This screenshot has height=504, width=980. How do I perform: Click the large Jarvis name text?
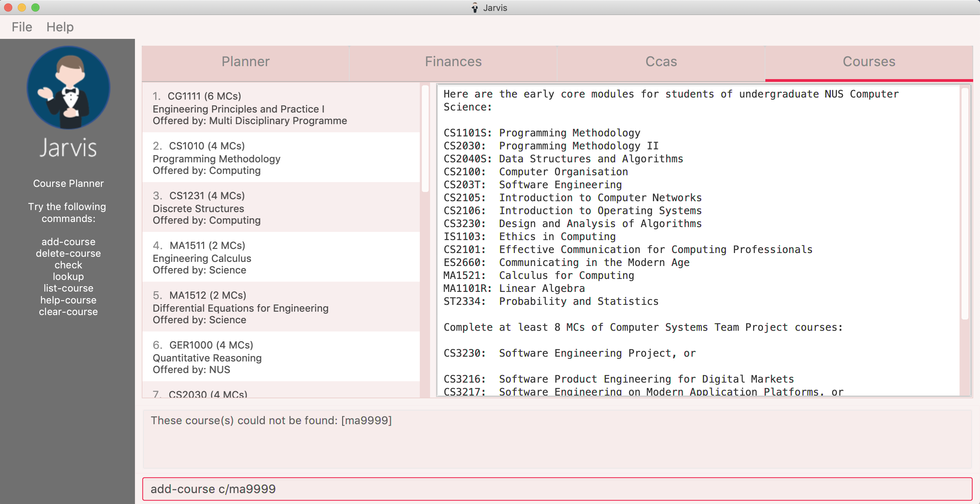68,148
